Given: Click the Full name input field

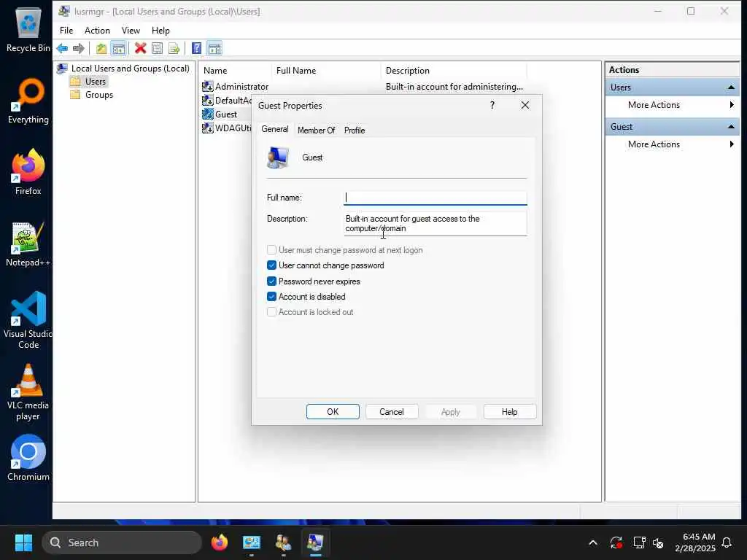Looking at the screenshot, I should tap(435, 198).
